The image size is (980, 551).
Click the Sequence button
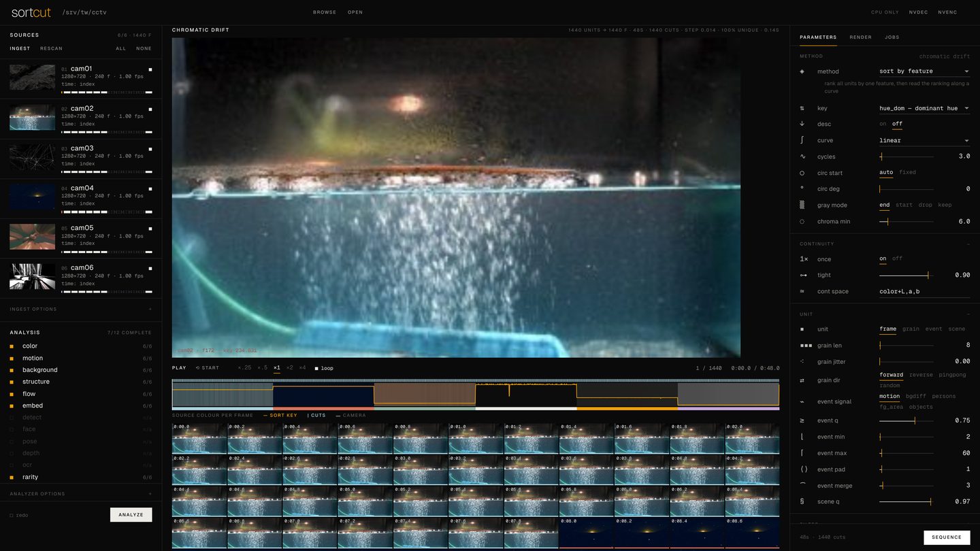tap(947, 537)
